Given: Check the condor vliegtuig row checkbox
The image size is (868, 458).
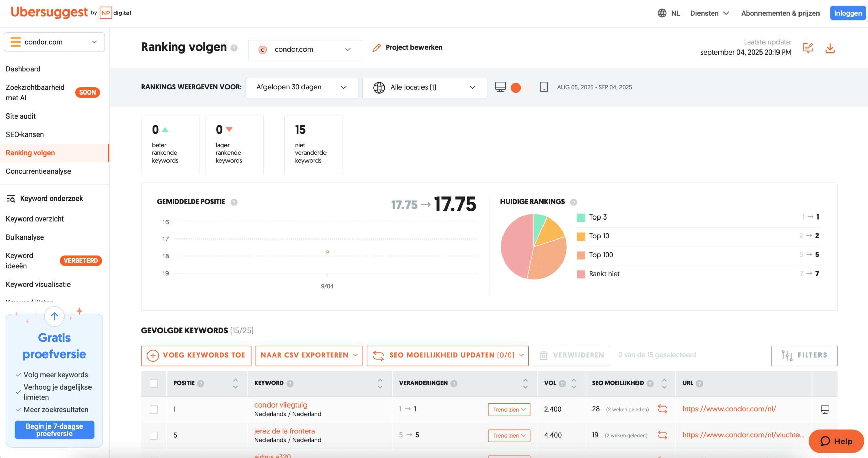Looking at the screenshot, I should (154, 410).
